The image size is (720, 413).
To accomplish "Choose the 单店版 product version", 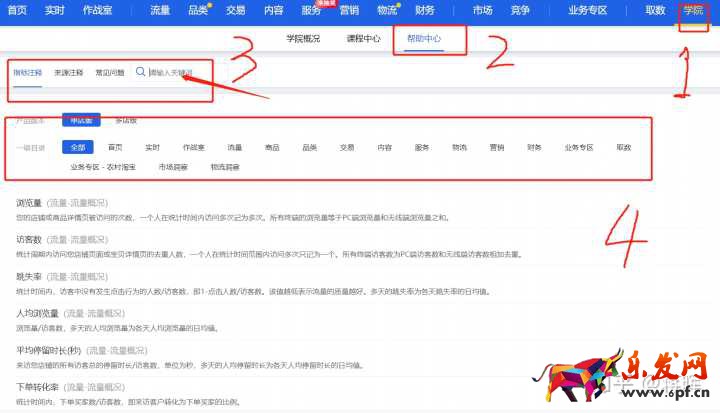I will 81,120.
